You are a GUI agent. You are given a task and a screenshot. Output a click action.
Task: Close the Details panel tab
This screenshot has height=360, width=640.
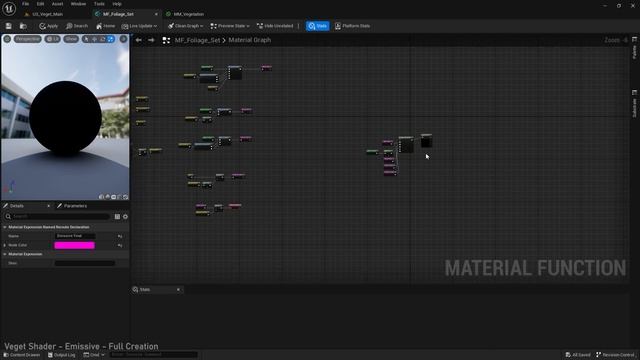click(49, 206)
